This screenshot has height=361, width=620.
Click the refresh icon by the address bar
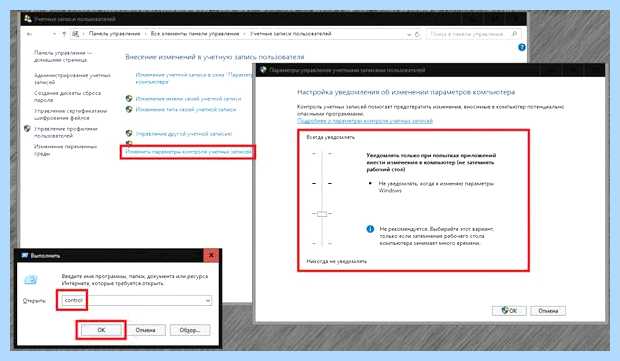[x=417, y=34]
